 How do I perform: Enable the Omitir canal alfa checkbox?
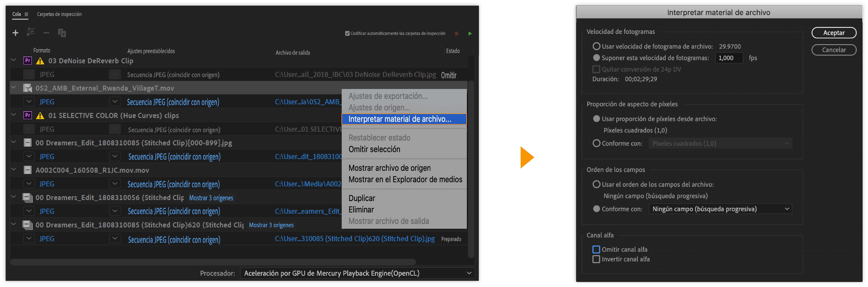coord(596,249)
